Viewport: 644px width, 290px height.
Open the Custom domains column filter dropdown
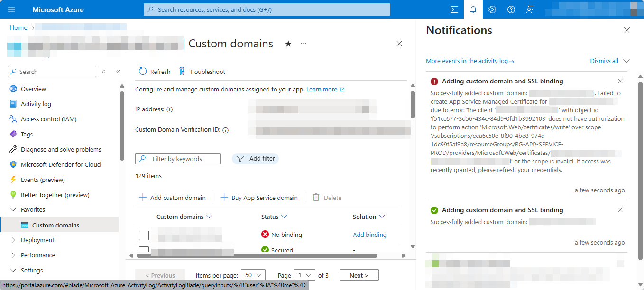[209, 217]
